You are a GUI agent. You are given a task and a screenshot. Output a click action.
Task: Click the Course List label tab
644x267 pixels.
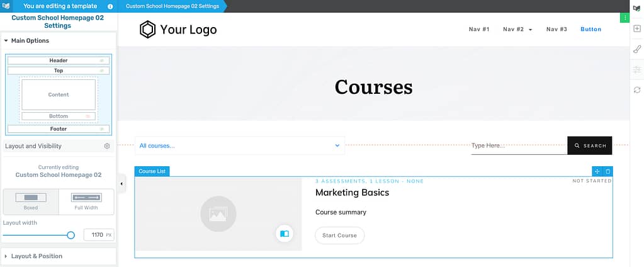point(152,171)
